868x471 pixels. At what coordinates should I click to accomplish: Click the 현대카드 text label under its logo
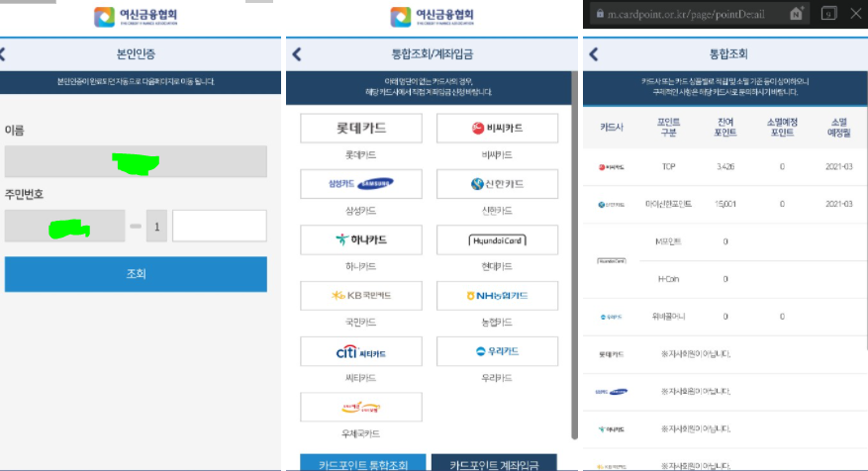coord(497,267)
